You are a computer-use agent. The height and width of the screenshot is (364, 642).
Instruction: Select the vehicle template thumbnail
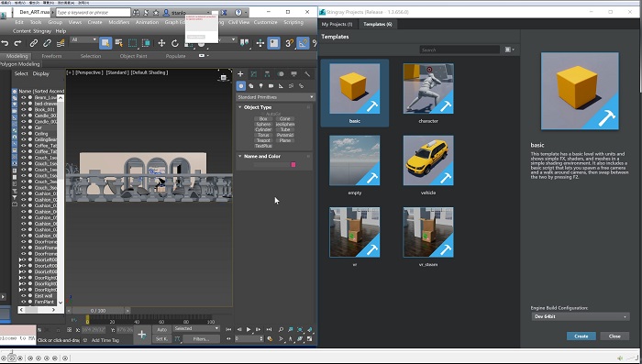tap(428, 160)
